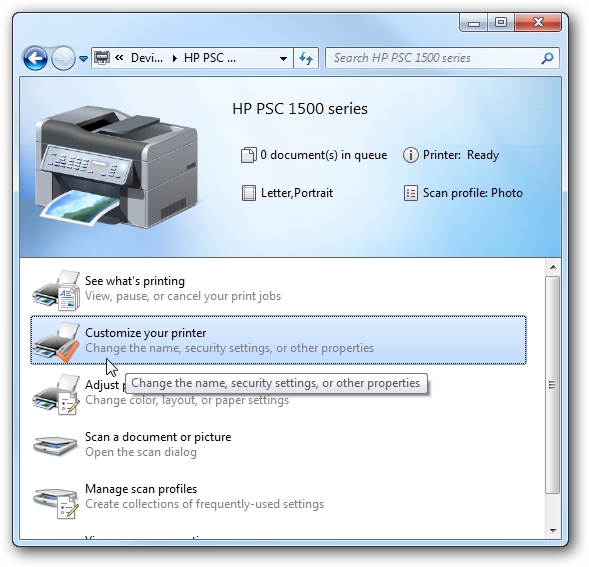The width and height of the screenshot is (589, 567).
Task: Click the Refresh button beside address bar
Action: tap(306, 58)
